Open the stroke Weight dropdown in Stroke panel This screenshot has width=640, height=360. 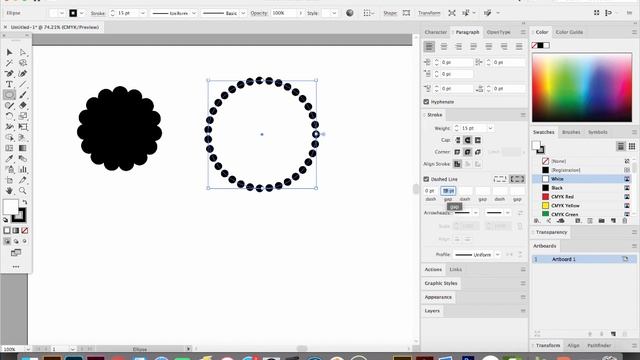coord(490,128)
